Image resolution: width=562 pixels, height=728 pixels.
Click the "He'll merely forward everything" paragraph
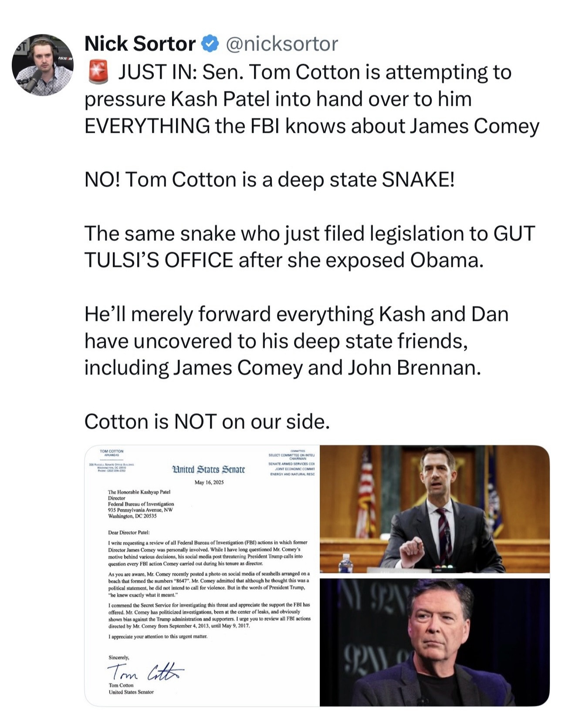coord(296,340)
